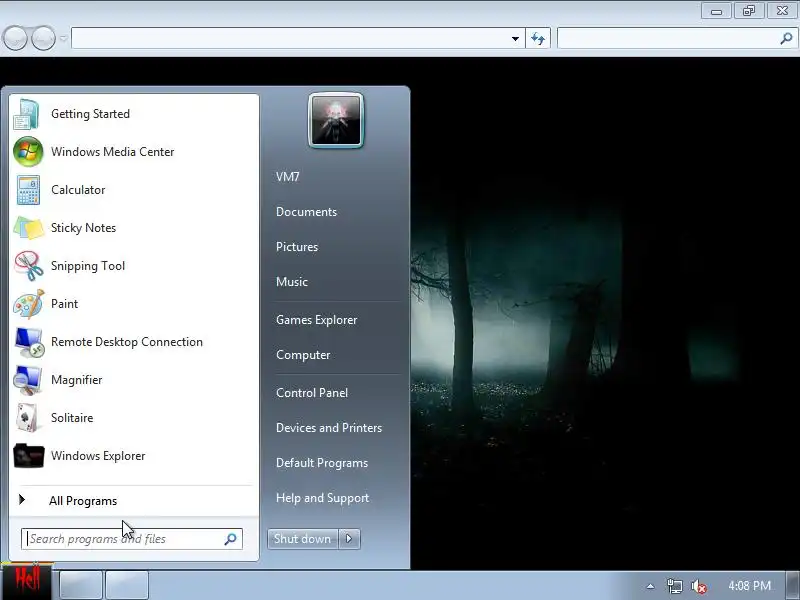800x600 pixels.
Task: Open Music from Start menu
Action: [292, 282]
